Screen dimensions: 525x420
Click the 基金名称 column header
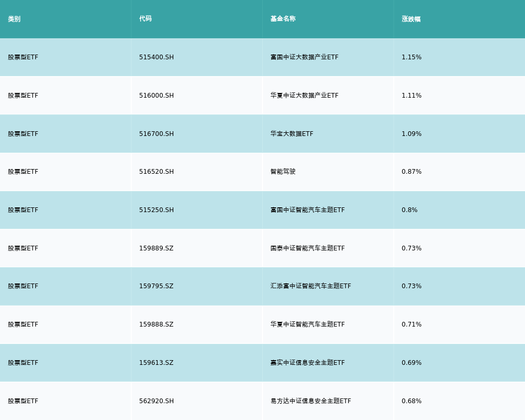[x=283, y=19]
